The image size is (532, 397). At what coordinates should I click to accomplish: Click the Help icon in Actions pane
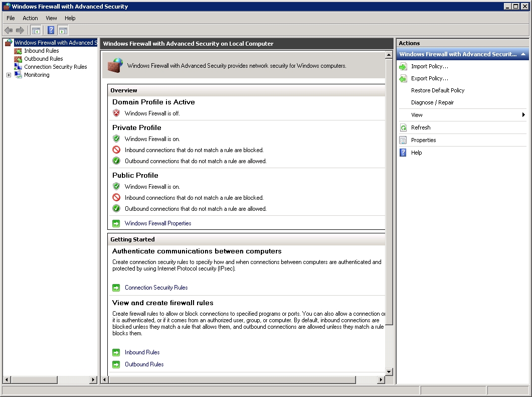pyautogui.click(x=403, y=153)
